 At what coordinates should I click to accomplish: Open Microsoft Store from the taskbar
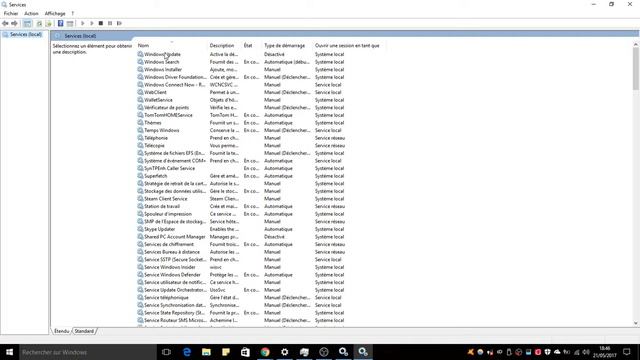(245, 352)
